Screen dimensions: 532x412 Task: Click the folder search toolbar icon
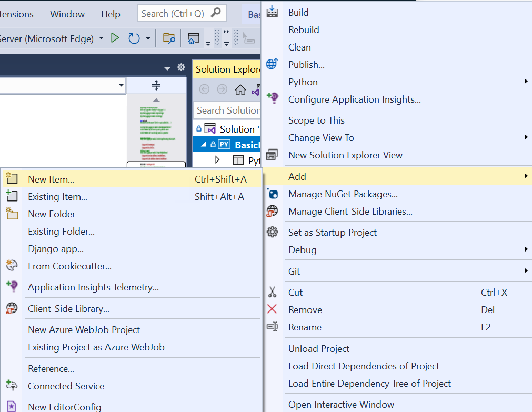[x=168, y=38]
